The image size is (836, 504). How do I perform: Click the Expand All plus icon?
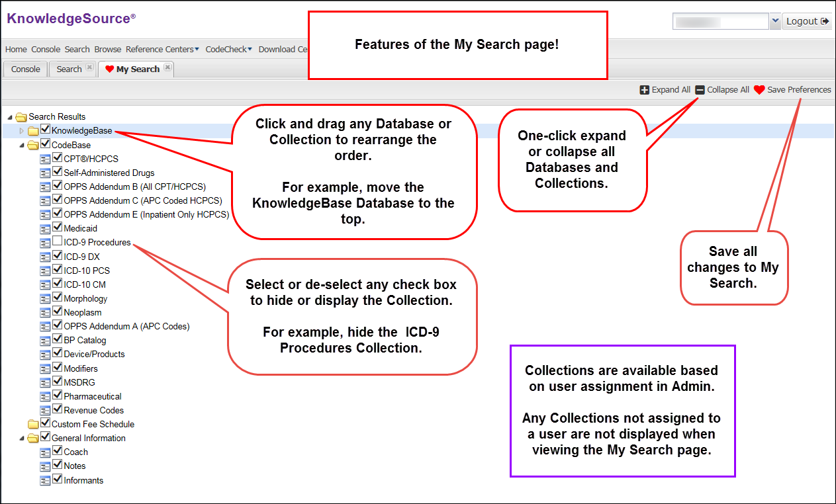[x=644, y=90]
